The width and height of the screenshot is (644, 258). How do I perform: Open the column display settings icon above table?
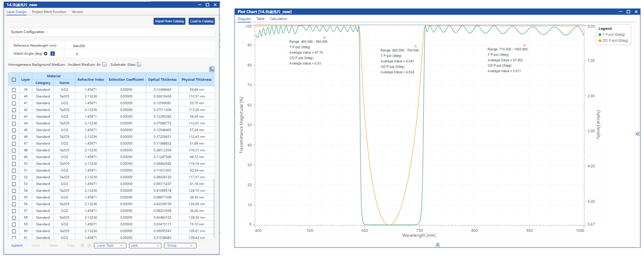(211, 69)
